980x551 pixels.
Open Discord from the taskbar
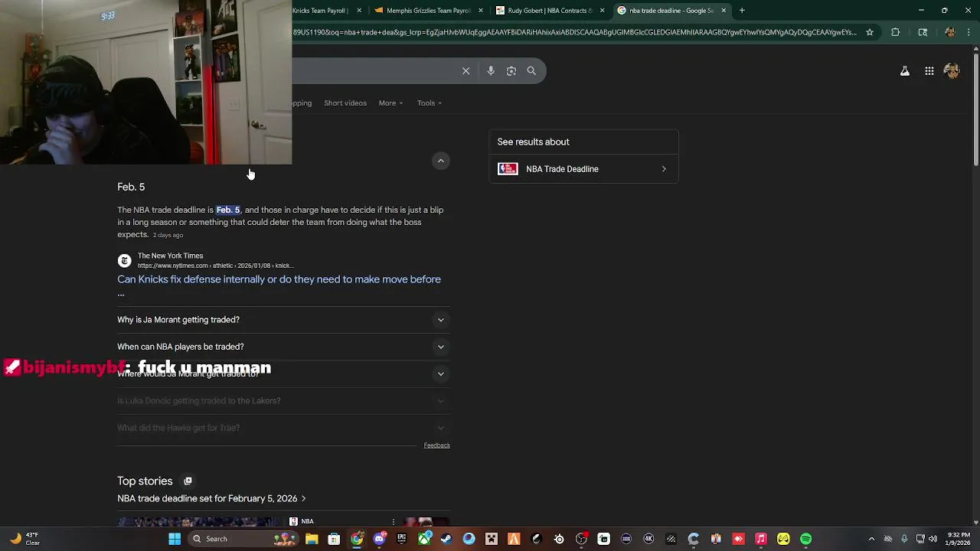pos(379,539)
